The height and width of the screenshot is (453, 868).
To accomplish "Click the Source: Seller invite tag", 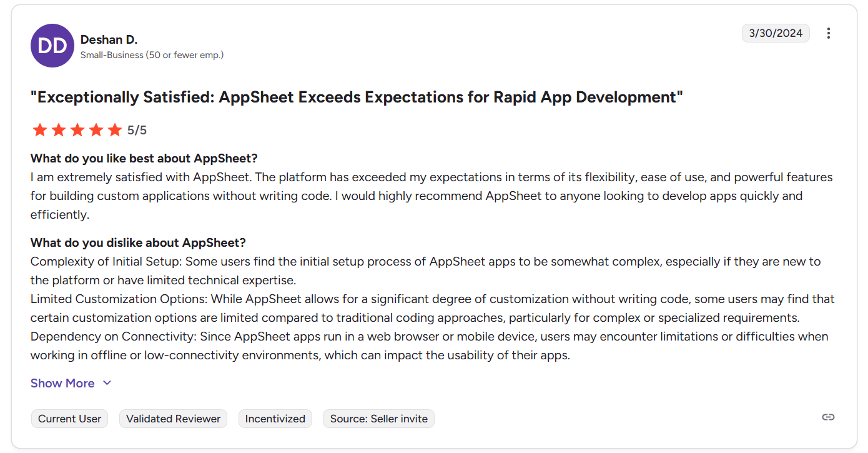I will point(378,419).
